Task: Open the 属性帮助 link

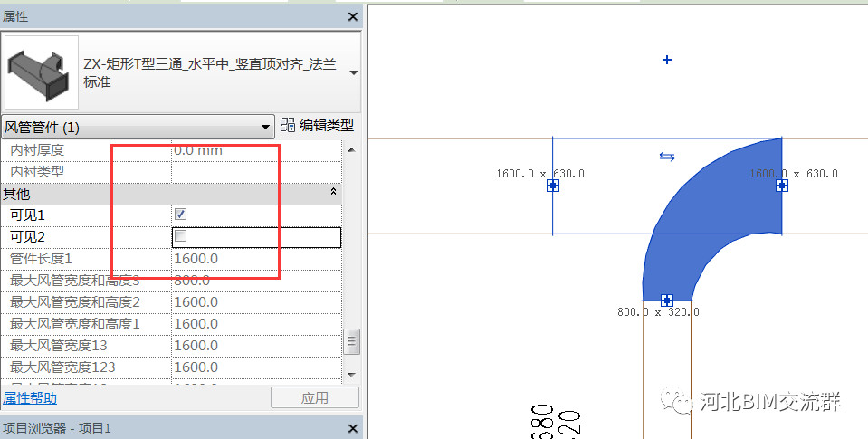Action: [30, 398]
